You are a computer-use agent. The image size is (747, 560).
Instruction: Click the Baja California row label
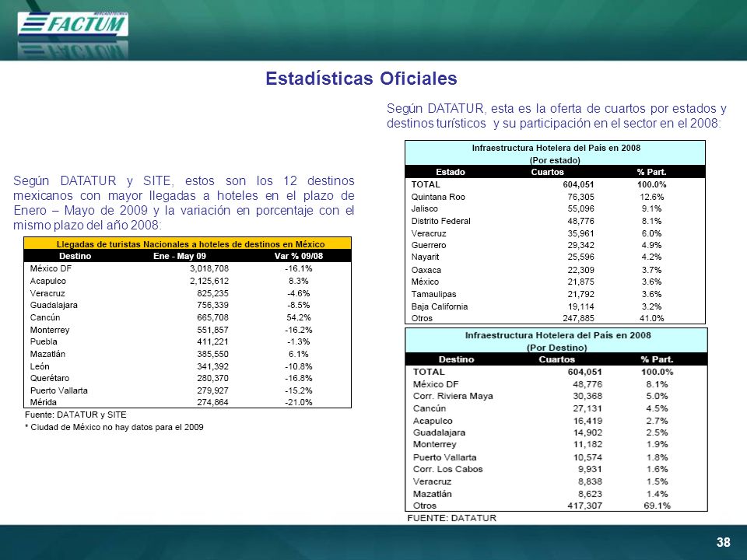point(439,306)
